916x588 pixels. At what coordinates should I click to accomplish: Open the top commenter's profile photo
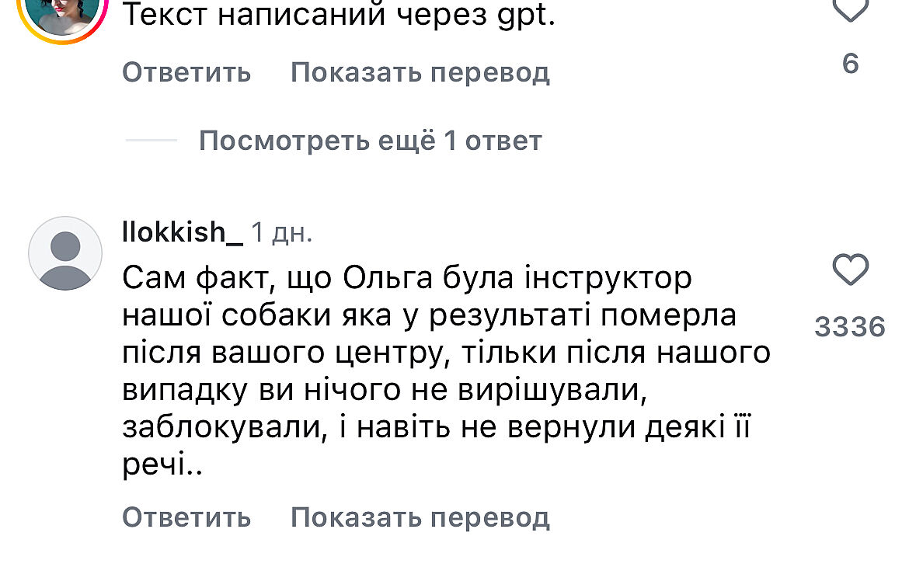(64, 12)
